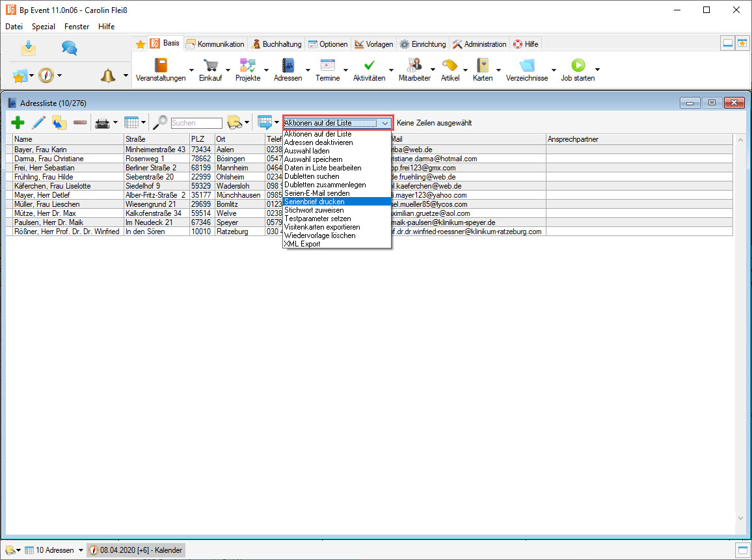Select XML Export in the actions list
This screenshot has width=752, height=560.
(x=302, y=244)
